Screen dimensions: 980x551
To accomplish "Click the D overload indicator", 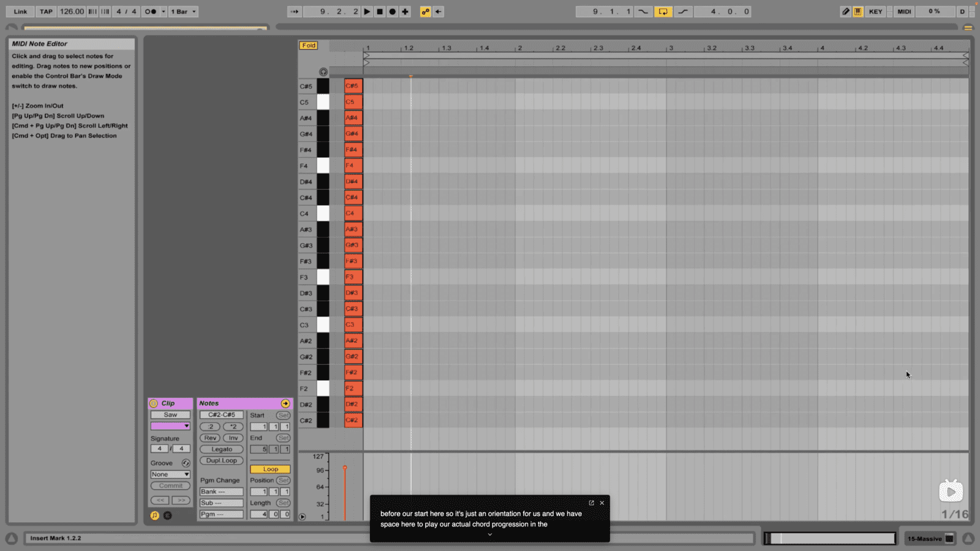I will coord(962,12).
